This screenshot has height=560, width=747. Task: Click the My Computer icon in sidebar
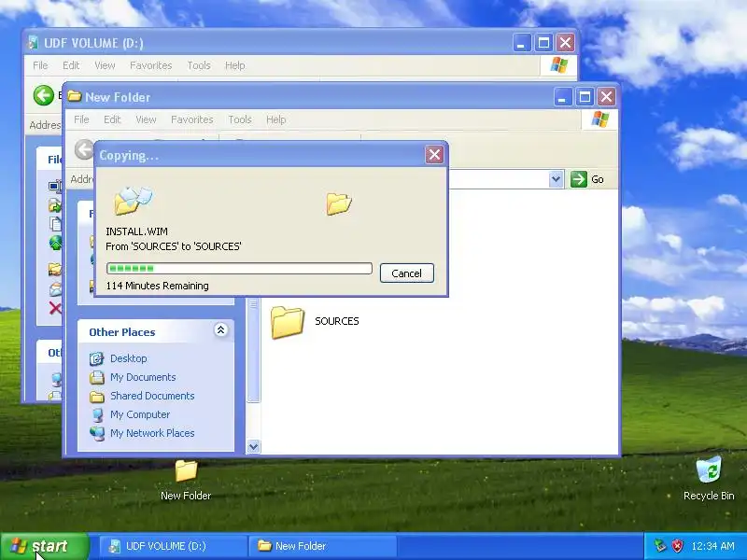click(x=97, y=414)
